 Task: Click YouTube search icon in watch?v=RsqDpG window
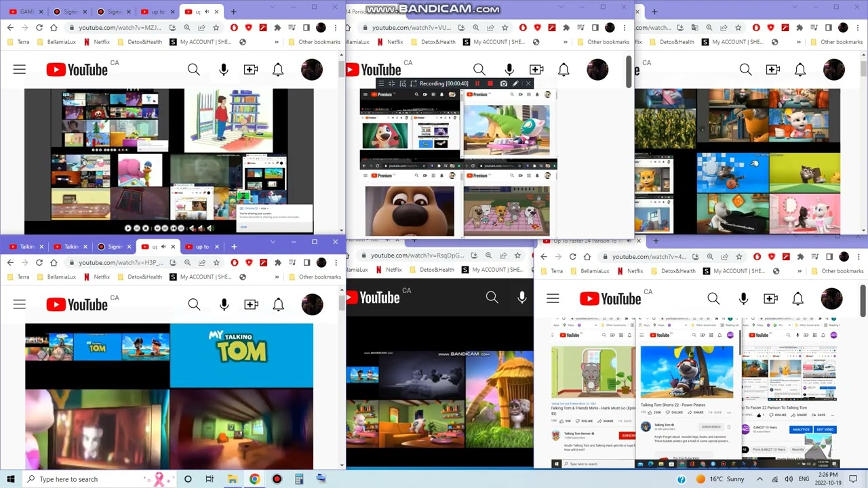point(492,297)
